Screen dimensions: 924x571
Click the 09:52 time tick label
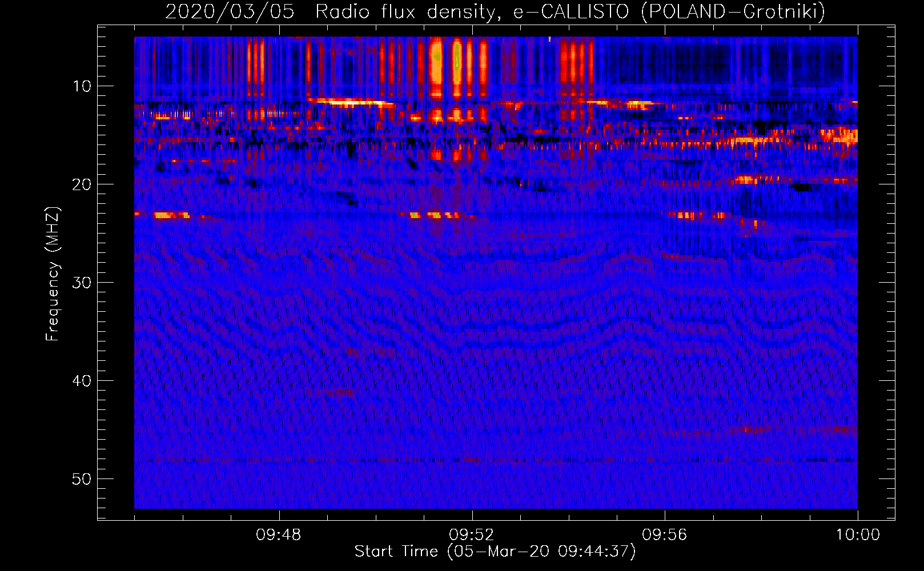472,535
